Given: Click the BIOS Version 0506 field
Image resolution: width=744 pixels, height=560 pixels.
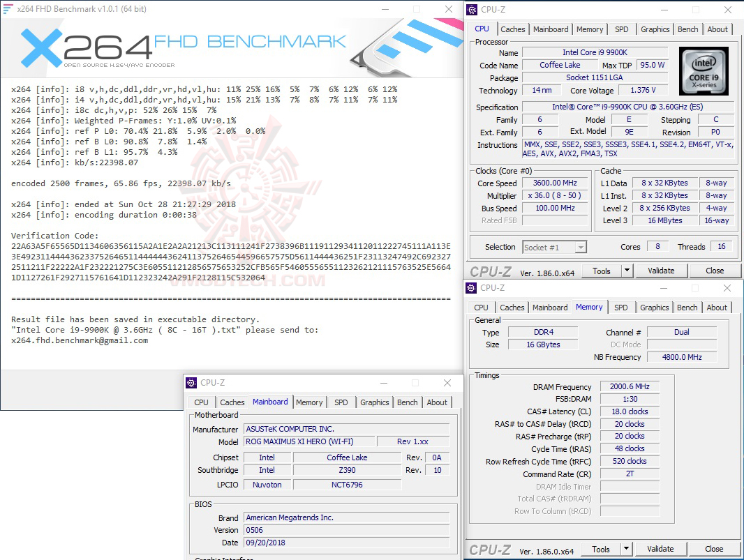Looking at the screenshot, I should point(346,530).
